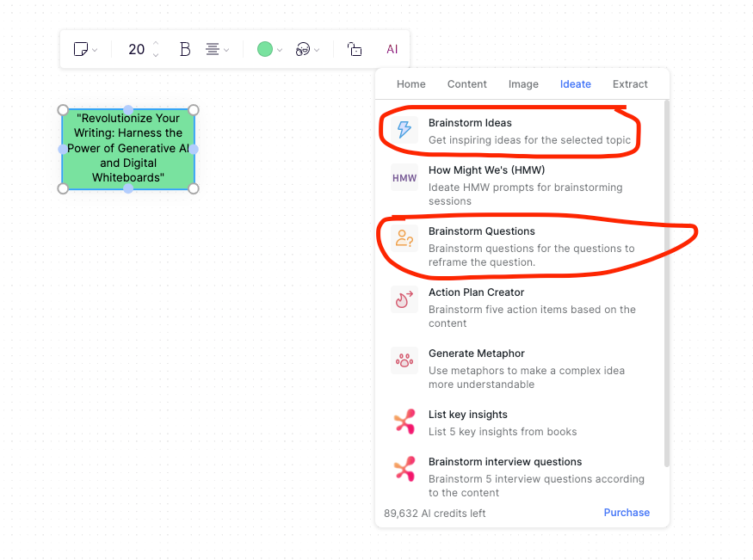Choose List key insights title
The width and height of the screenshot is (753, 560).
click(468, 415)
